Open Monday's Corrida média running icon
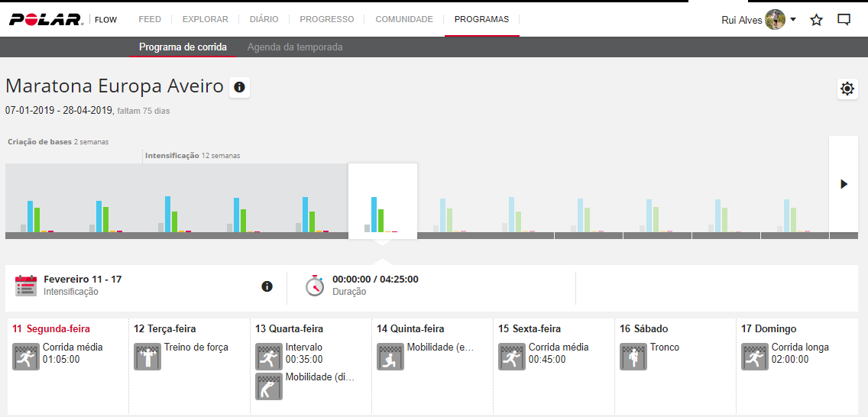 pyautogui.click(x=26, y=357)
